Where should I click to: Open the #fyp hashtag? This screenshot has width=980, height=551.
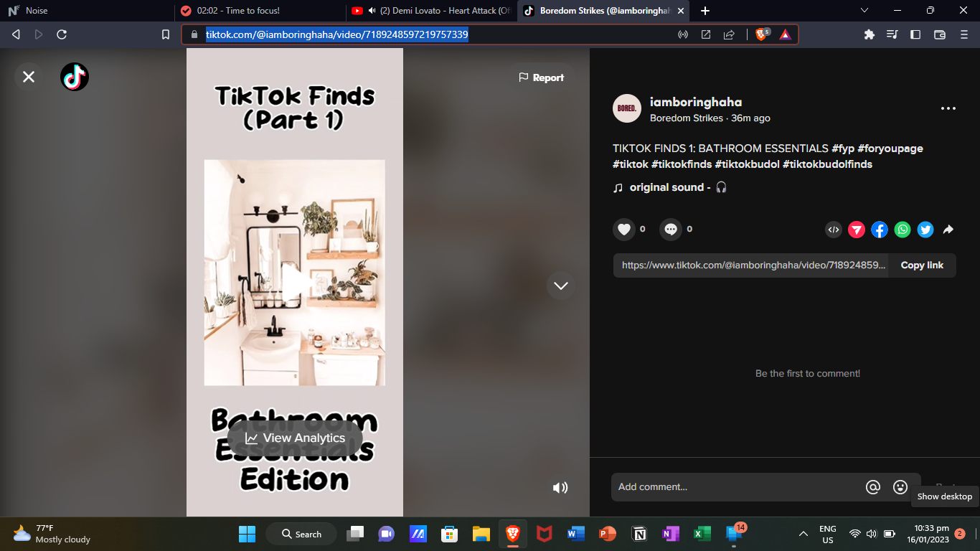click(x=843, y=149)
